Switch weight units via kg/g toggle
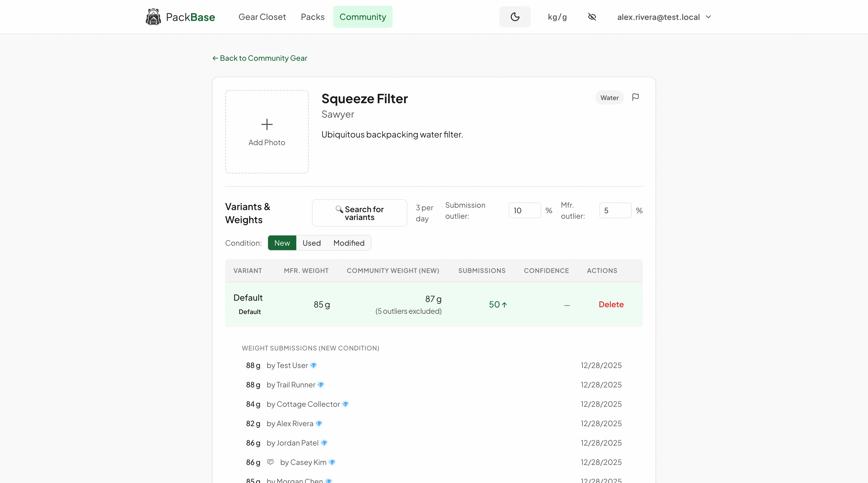This screenshot has height=483, width=868. pyautogui.click(x=557, y=17)
